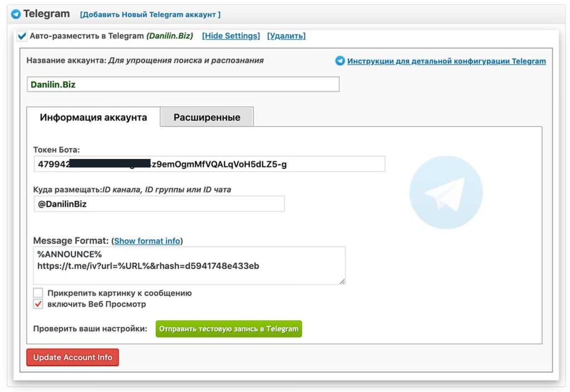This screenshot has width=570, height=392.
Task: Click the Проверить ваши настройки: label
Action: click(90, 329)
